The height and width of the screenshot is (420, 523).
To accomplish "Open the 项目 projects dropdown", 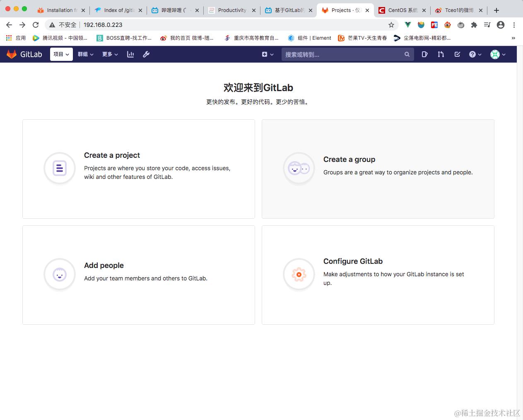I will (61, 54).
